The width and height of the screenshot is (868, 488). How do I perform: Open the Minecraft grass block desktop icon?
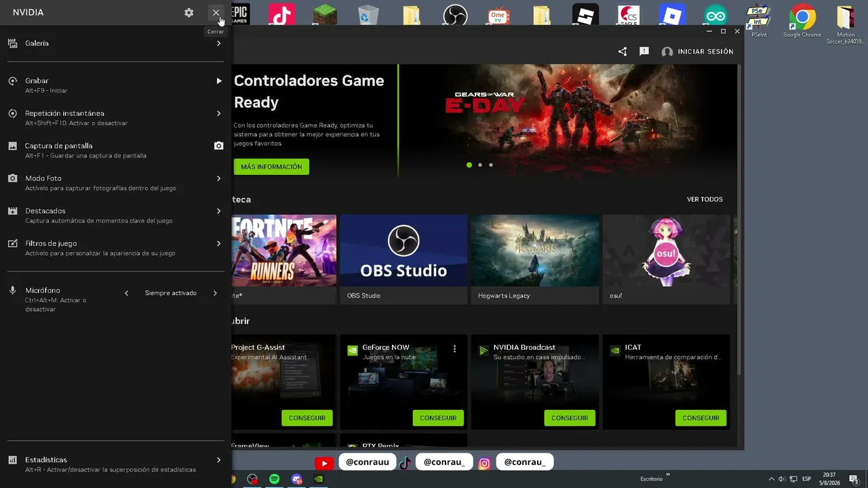[325, 15]
